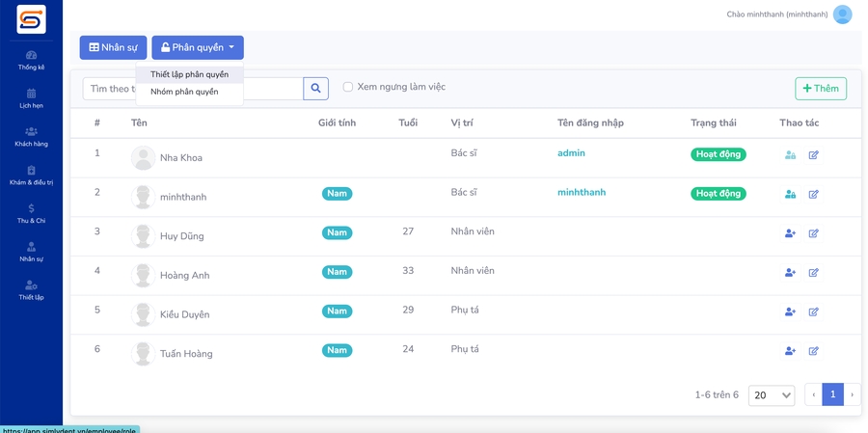Click user avatar at top right
The height and width of the screenshot is (433, 868).
pos(842,14)
